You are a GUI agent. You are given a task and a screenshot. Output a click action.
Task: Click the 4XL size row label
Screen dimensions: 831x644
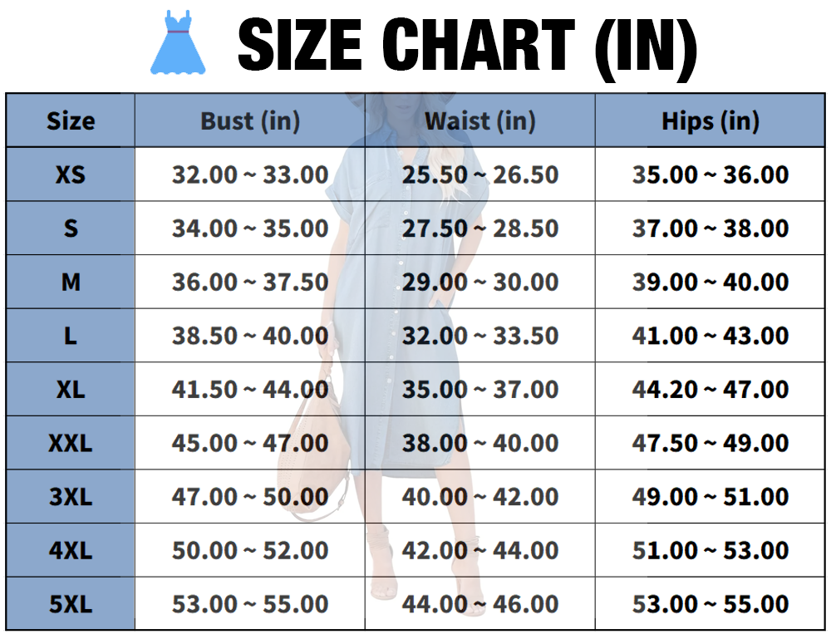click(x=71, y=550)
